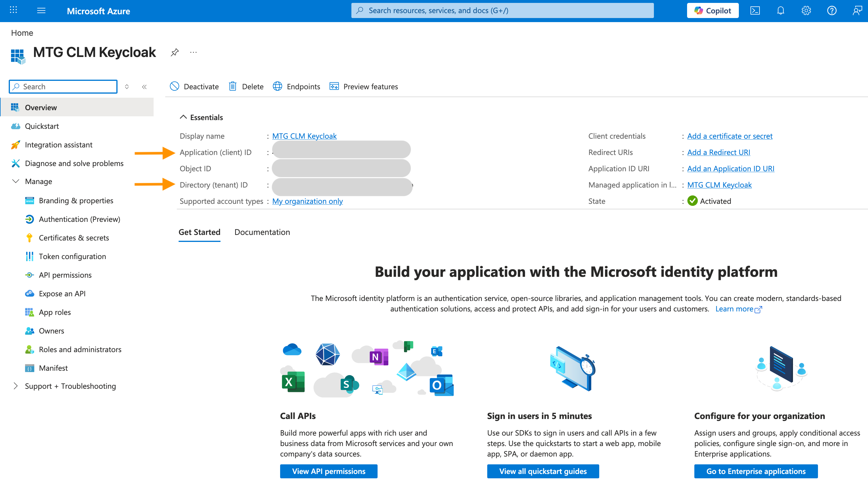Click the Authentication (Preview) arrow icon
This screenshot has width=868, height=485.
coord(30,219)
